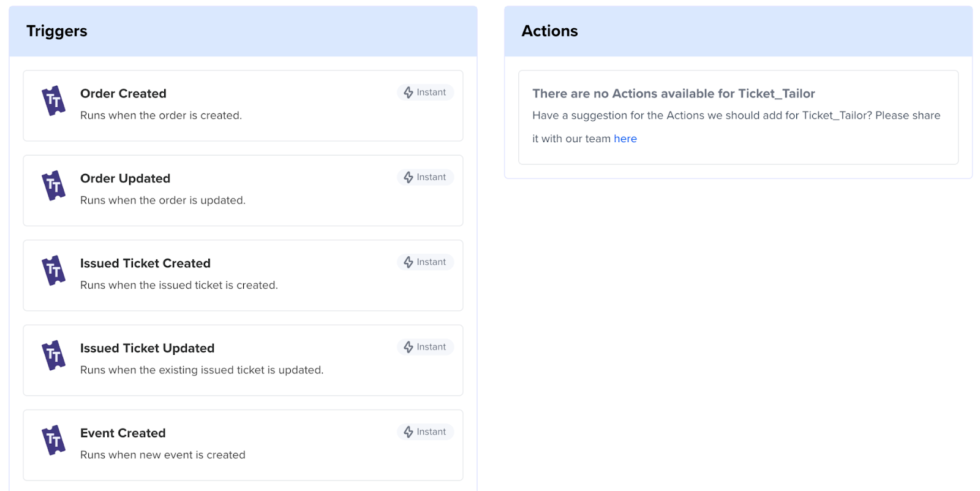Click 'Runs when the order is created.' text
The height and width of the screenshot is (491, 980).
click(161, 115)
